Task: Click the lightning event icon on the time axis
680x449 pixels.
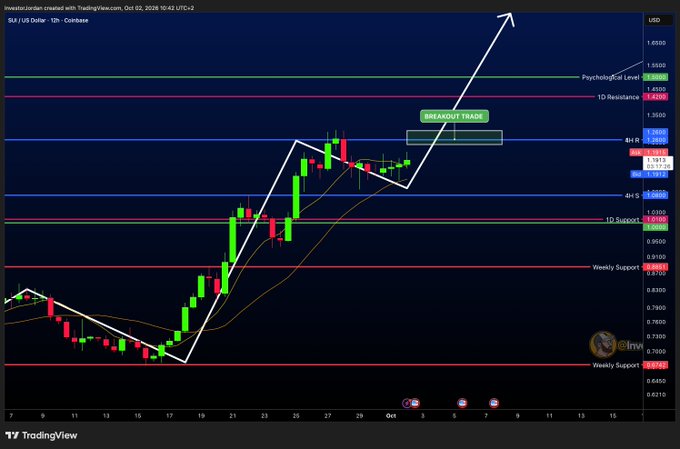Action: [x=407, y=403]
